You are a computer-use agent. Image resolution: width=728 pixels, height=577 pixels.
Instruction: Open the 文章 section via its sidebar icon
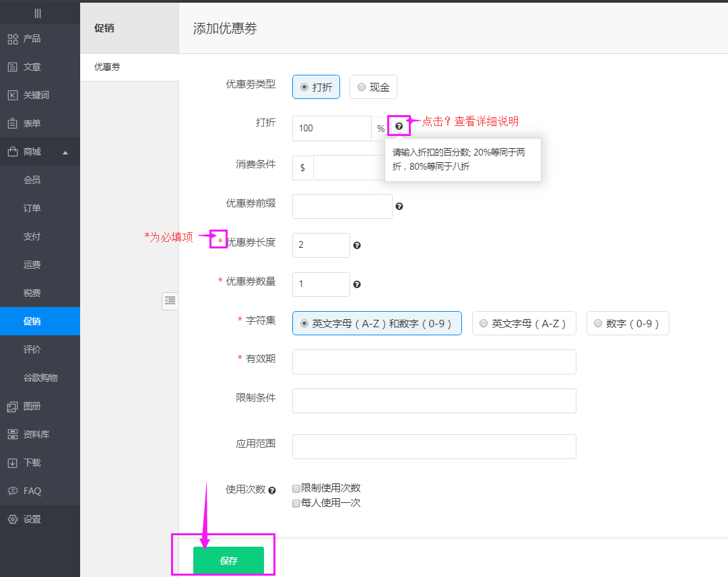tap(13, 67)
